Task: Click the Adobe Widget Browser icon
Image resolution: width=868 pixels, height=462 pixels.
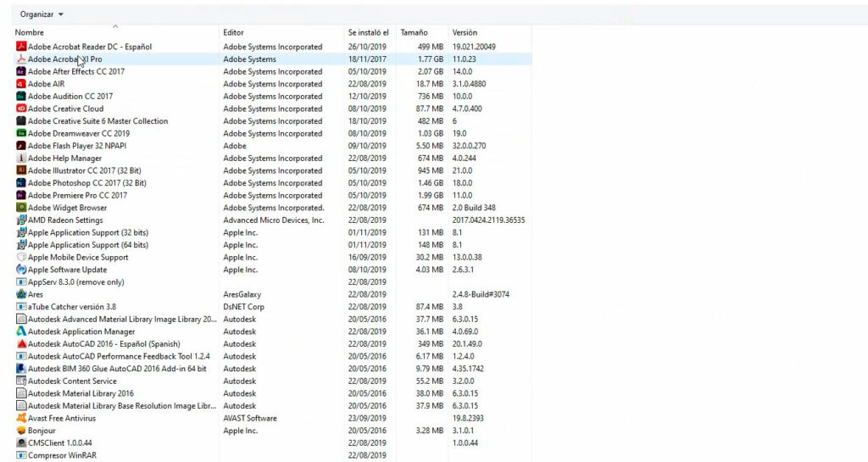Action: coord(21,208)
